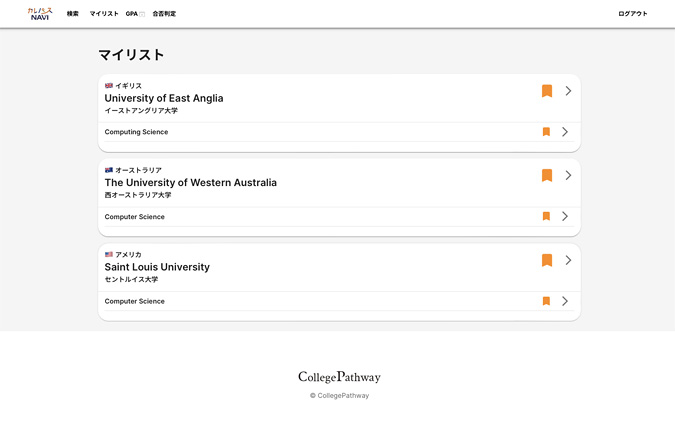Open Western Australia Computer Science chevron
This screenshot has width=675, height=424.
point(565,216)
